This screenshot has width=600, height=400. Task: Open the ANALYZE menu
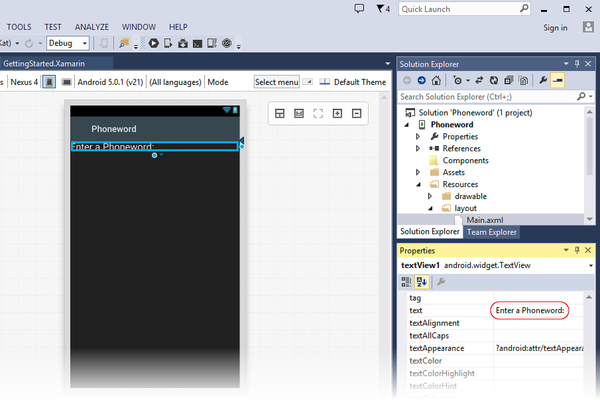[92, 26]
